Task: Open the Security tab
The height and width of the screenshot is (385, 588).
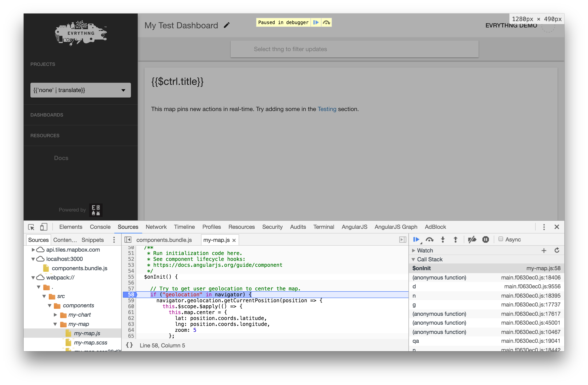Action: (272, 227)
